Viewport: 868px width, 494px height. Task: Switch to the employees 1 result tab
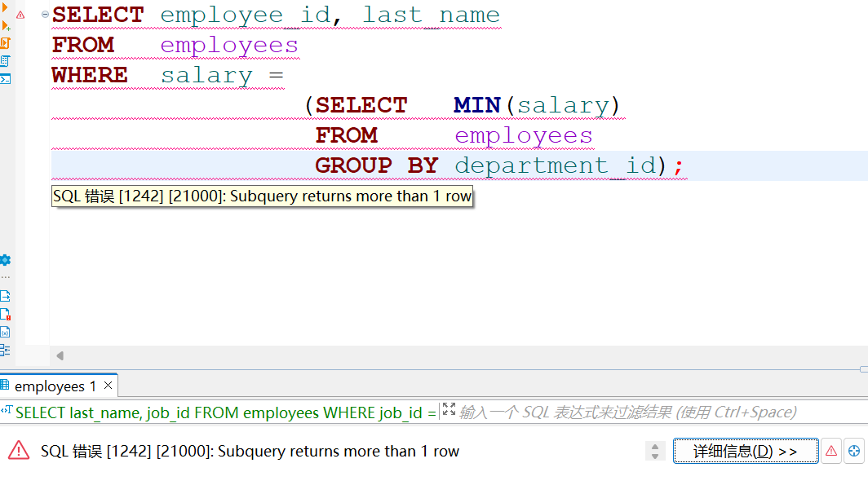(x=55, y=386)
